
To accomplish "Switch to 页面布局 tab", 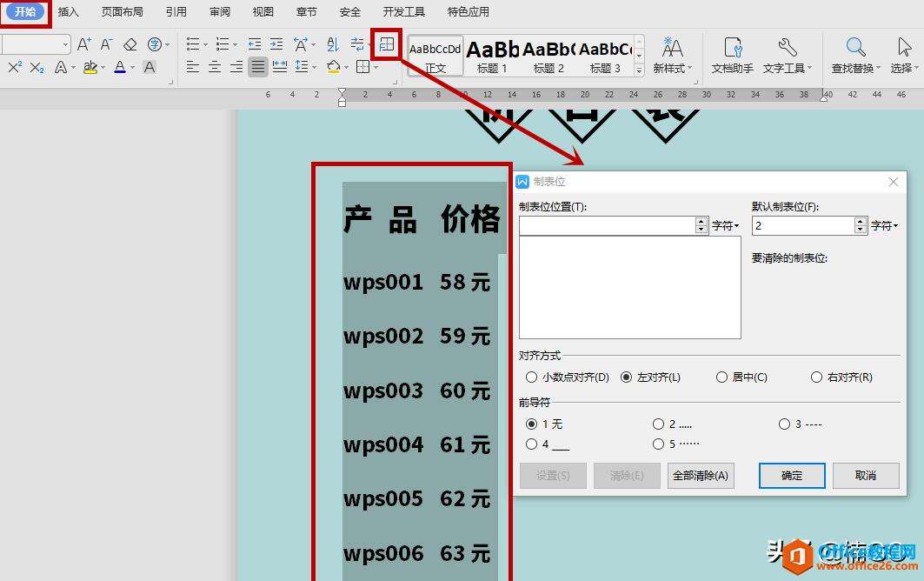I will pos(122,12).
